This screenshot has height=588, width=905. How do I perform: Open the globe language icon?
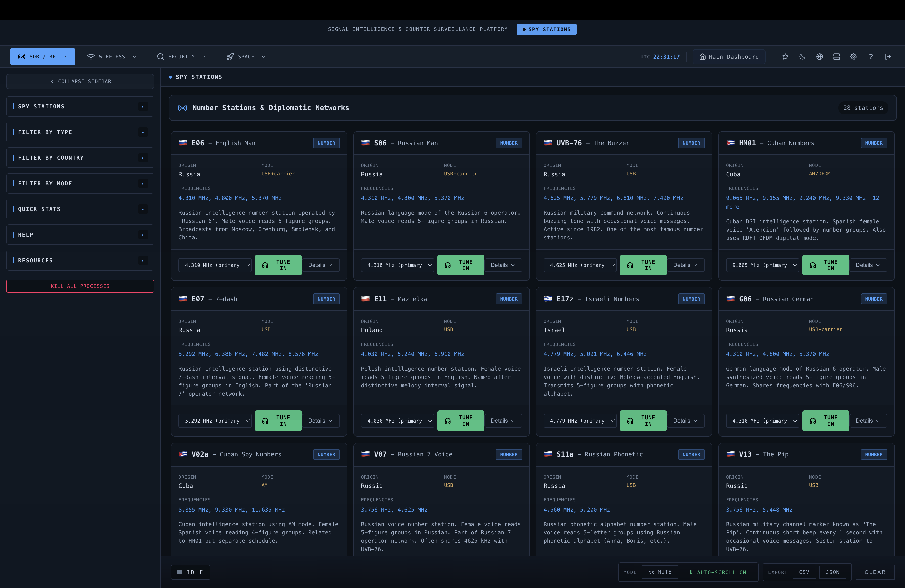[820, 56]
